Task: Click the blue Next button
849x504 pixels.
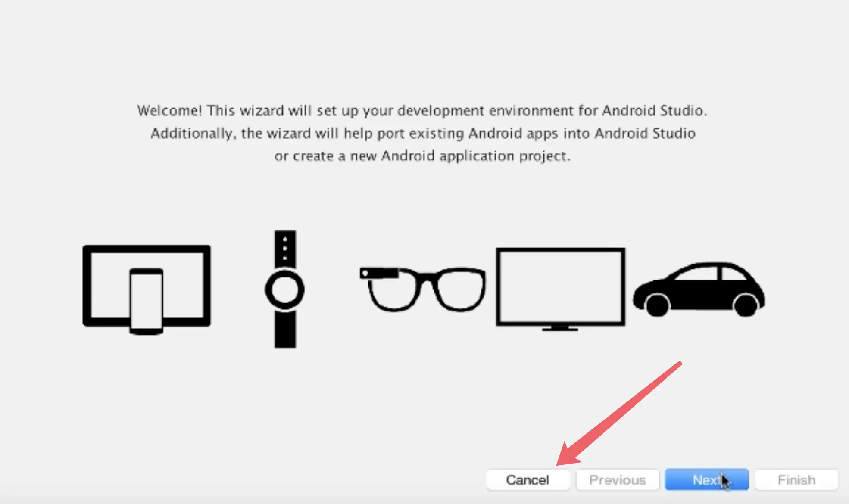Action: point(707,479)
